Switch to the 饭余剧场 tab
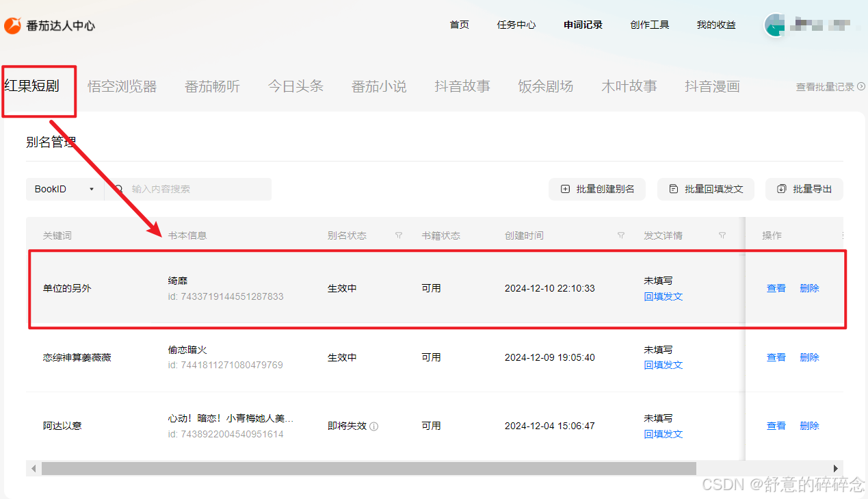 [546, 86]
